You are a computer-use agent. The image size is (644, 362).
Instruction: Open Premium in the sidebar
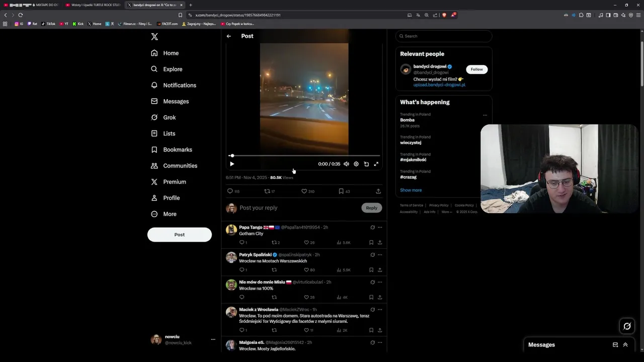pyautogui.click(x=169, y=182)
